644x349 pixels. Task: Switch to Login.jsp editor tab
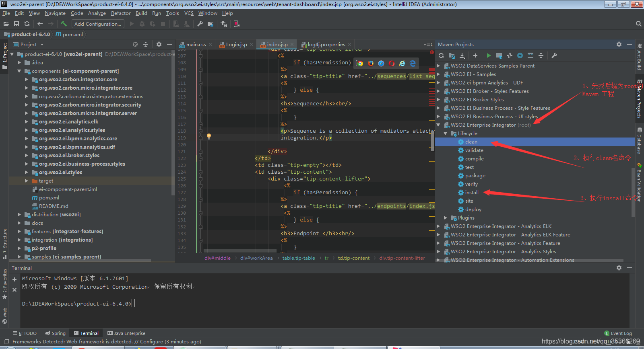236,45
